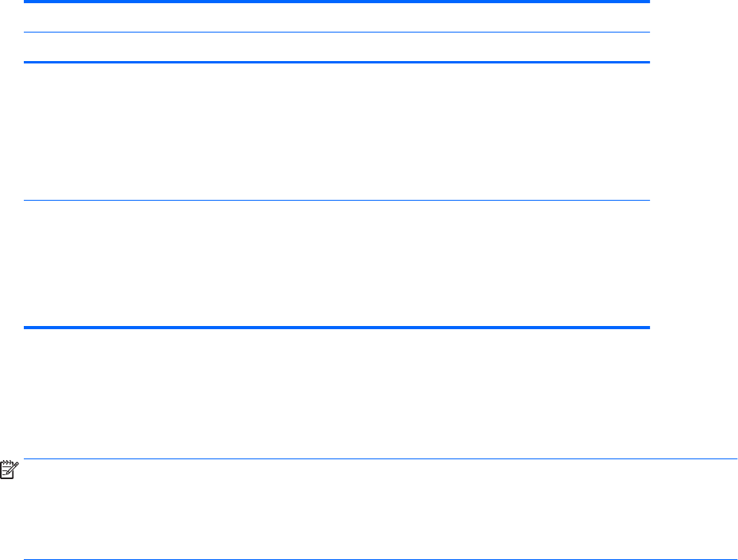Click the first large blank table row
This screenshot has height=560, width=738.
336,131
